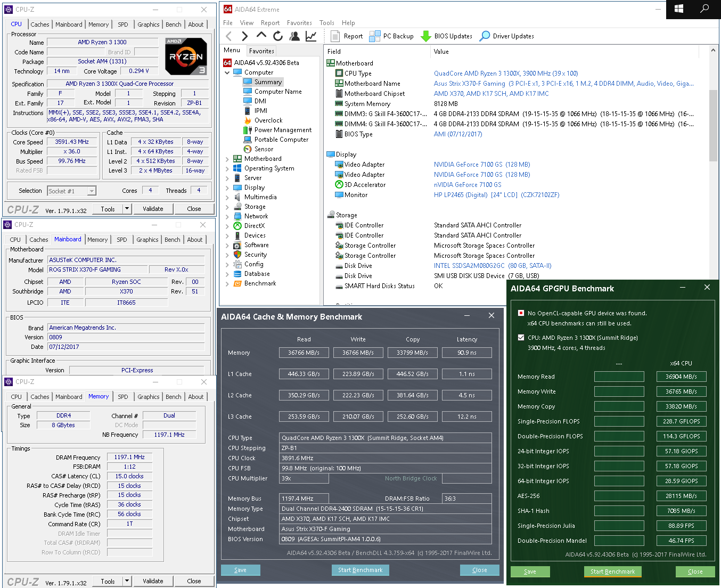
Task: Expand the Security tree node
Action: pos(227,255)
